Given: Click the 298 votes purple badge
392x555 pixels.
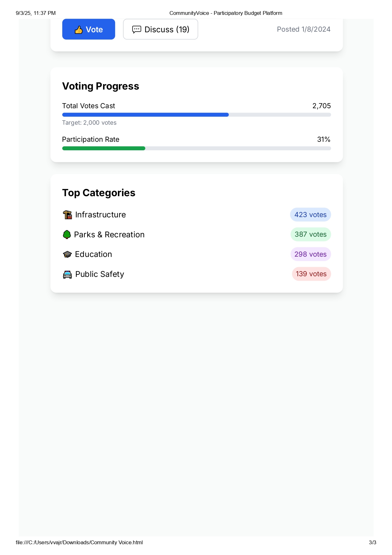Looking at the screenshot, I should (x=310, y=254).
